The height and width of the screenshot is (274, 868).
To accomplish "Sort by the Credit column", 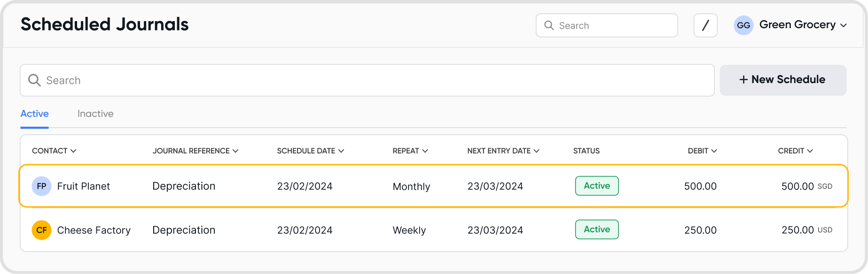I will (x=795, y=151).
